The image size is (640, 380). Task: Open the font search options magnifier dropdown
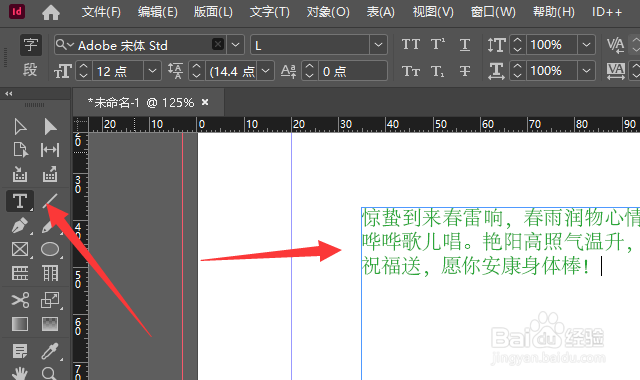click(x=64, y=44)
